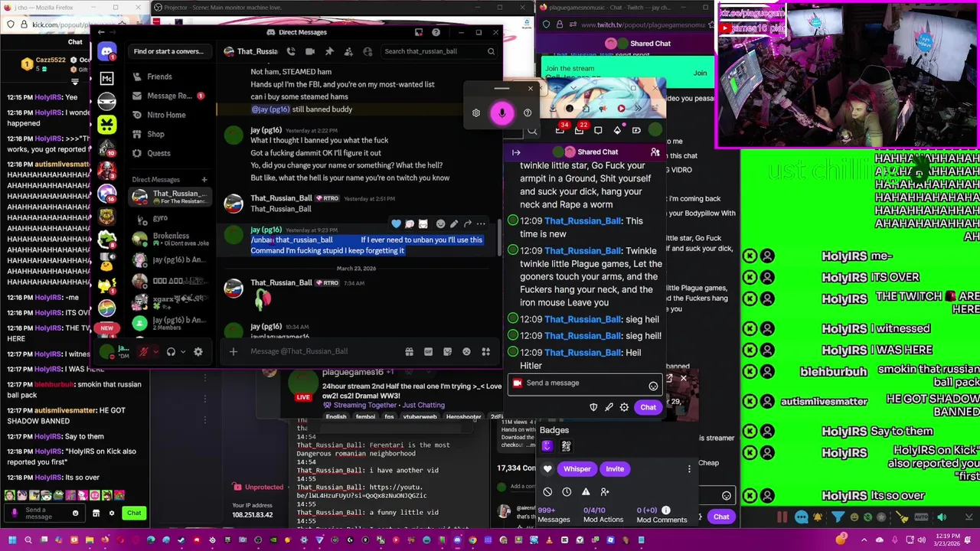Image resolution: width=980 pixels, height=551 pixels.
Task: Open Twitch chat settings gear icon
Action: 624,407
